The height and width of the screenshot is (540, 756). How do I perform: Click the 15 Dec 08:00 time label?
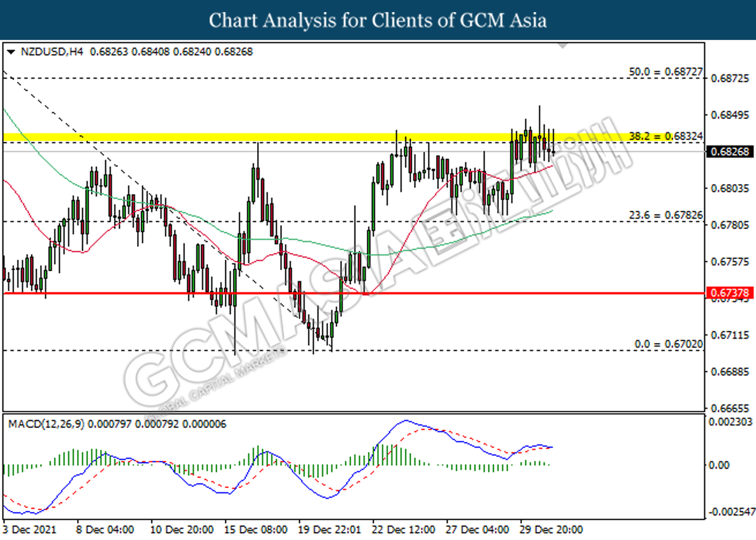click(x=256, y=529)
